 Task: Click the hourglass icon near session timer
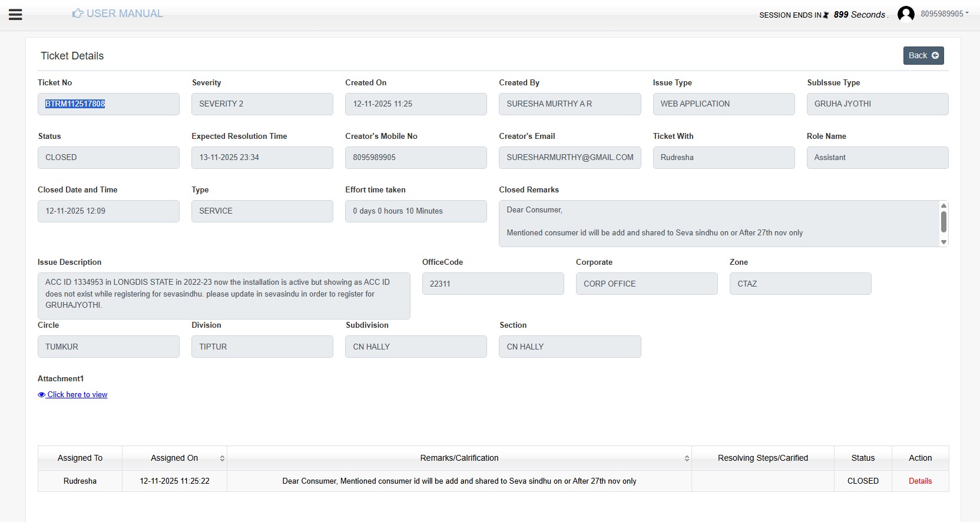click(x=826, y=15)
